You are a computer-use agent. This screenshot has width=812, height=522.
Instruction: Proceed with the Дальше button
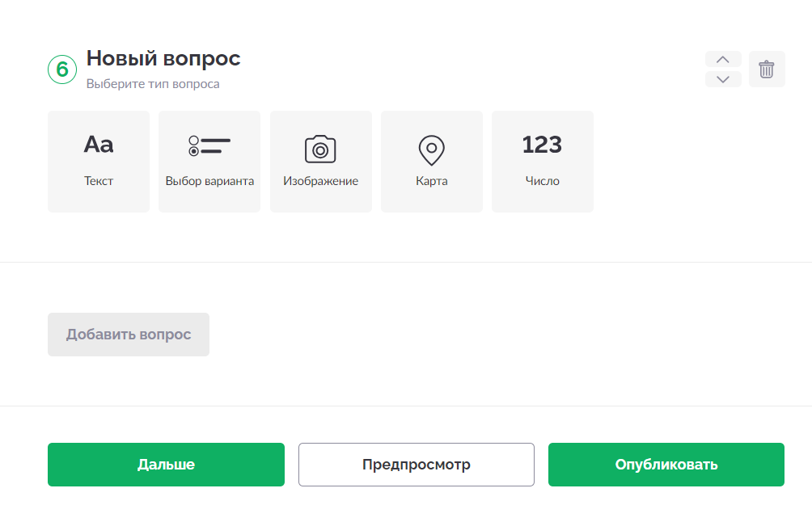167,465
